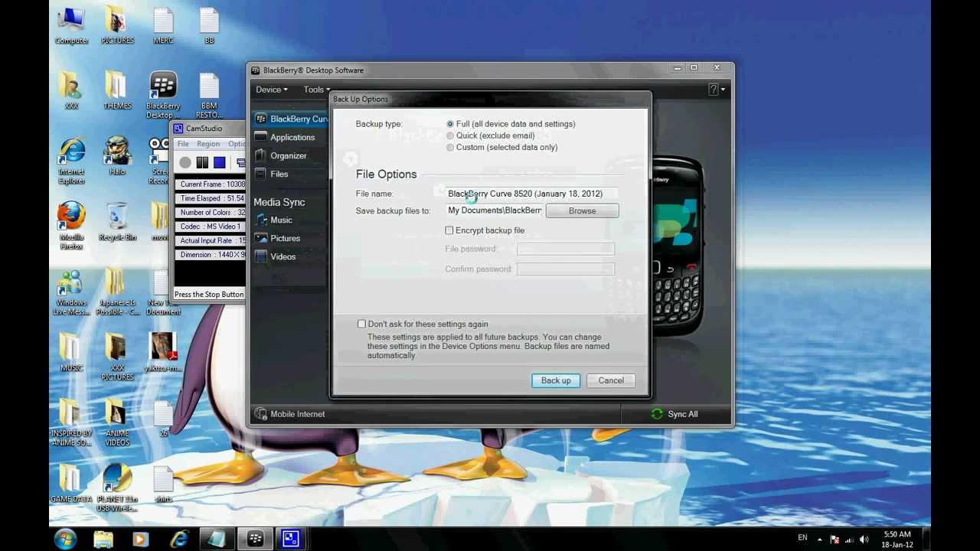Screen dimensions: 980x551
Task: Click the Windows Start button
Action: click(x=65, y=539)
